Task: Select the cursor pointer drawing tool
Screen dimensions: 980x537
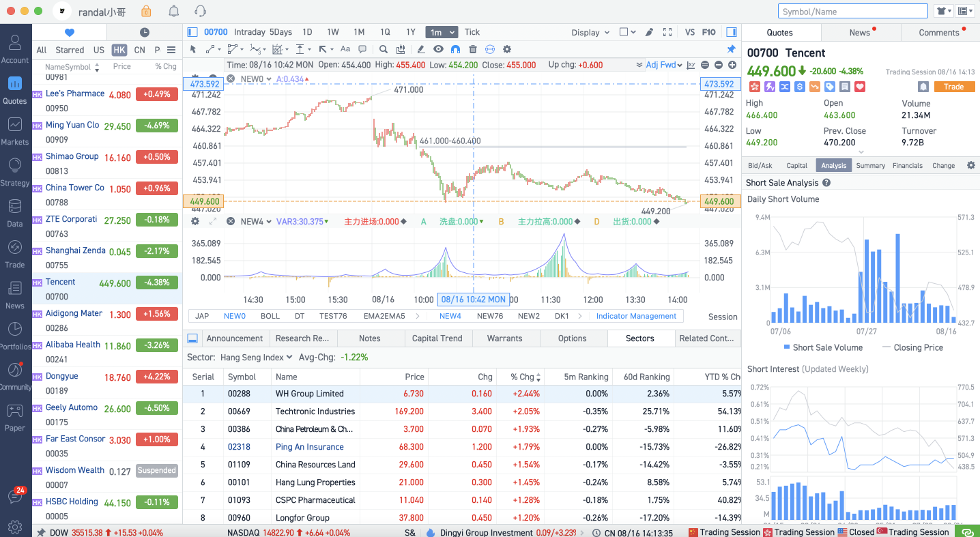Action: tap(192, 49)
